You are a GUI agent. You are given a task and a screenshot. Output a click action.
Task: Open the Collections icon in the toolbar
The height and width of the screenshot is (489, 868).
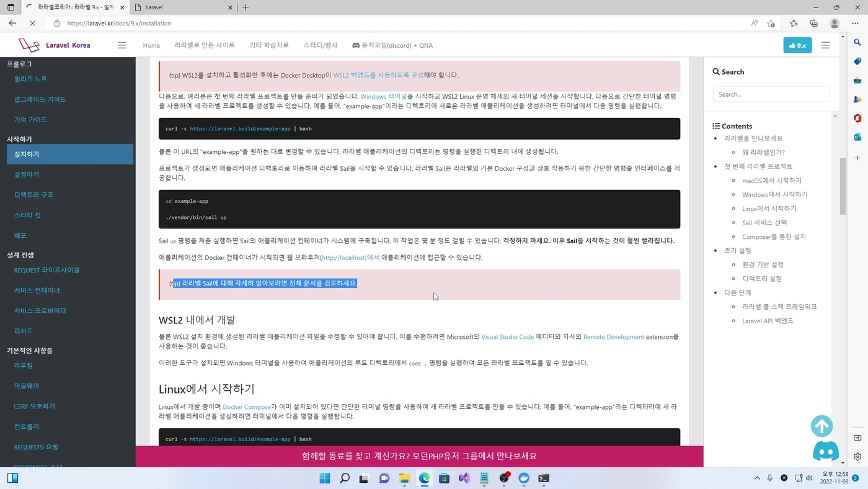(814, 23)
